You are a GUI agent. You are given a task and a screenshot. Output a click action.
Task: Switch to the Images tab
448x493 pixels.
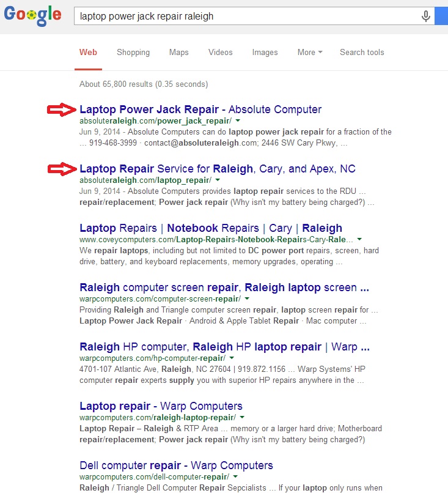[265, 53]
